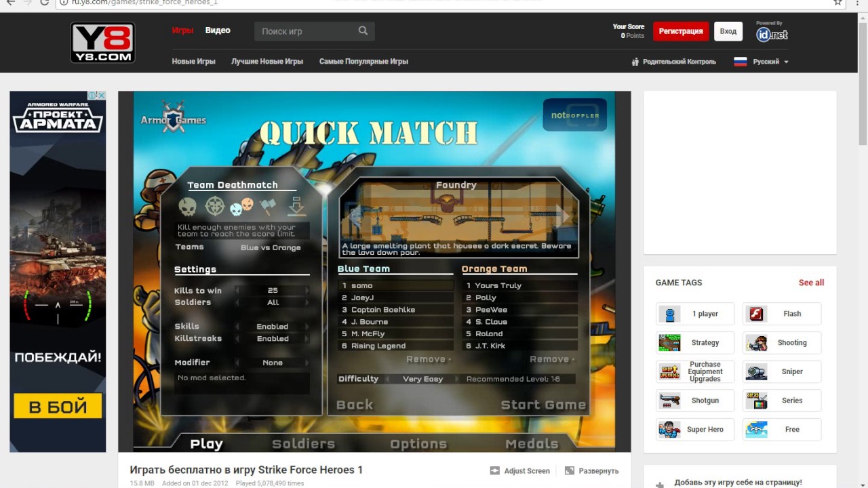Reload the page with browser refresh icon
This screenshot has width=868, height=488.
pyautogui.click(x=44, y=3)
